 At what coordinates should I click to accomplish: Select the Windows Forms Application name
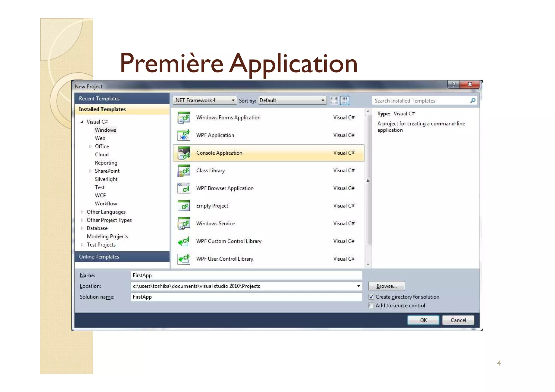pyautogui.click(x=228, y=118)
